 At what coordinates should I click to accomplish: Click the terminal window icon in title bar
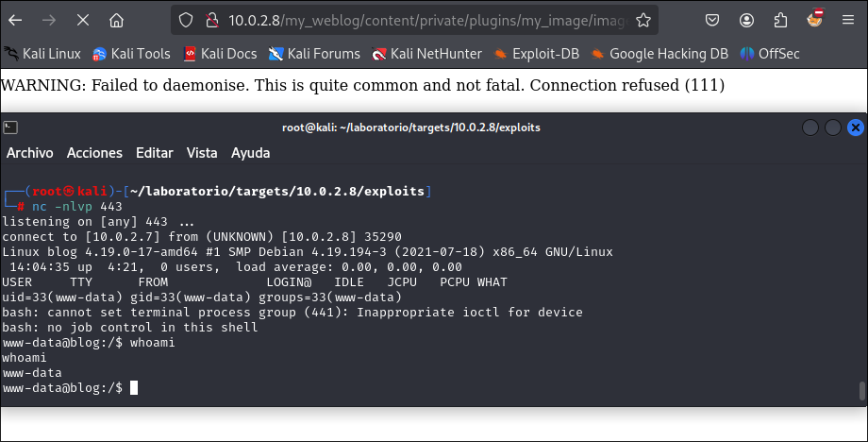pos(10,127)
